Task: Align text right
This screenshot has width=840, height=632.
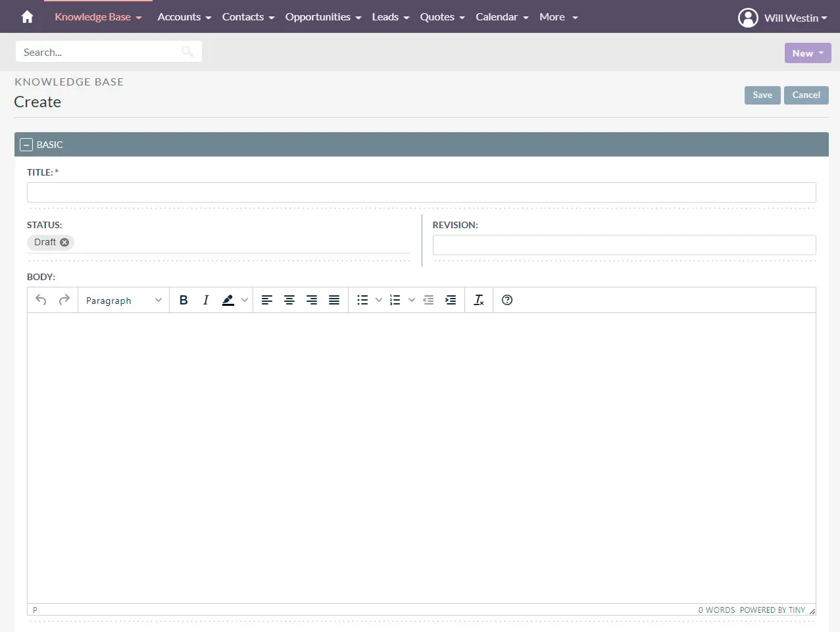Action: tap(311, 300)
